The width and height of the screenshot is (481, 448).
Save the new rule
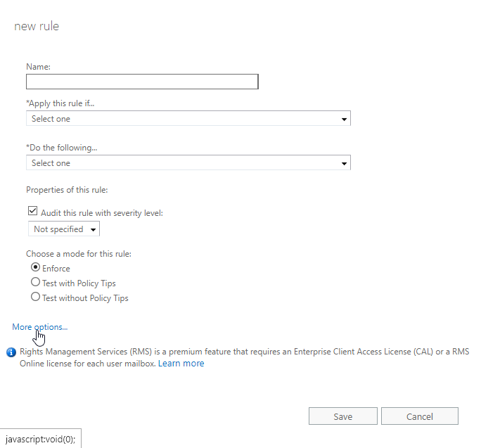point(342,416)
